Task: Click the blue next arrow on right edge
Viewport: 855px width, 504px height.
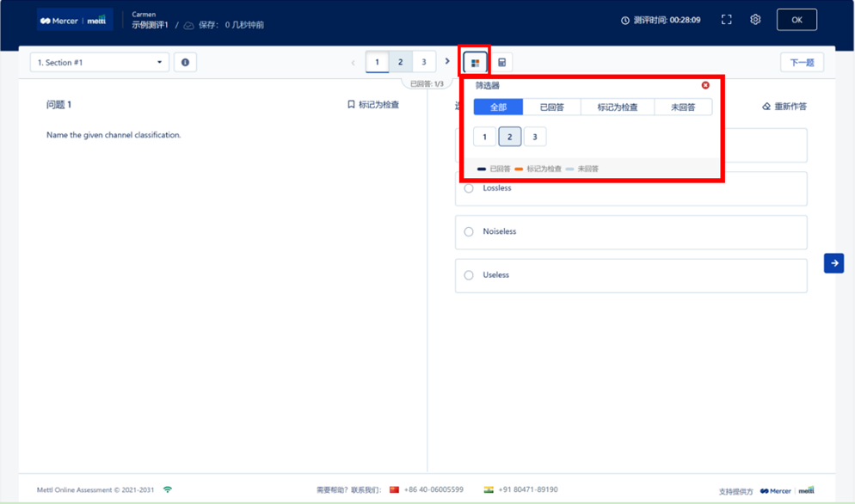Action: click(x=833, y=263)
